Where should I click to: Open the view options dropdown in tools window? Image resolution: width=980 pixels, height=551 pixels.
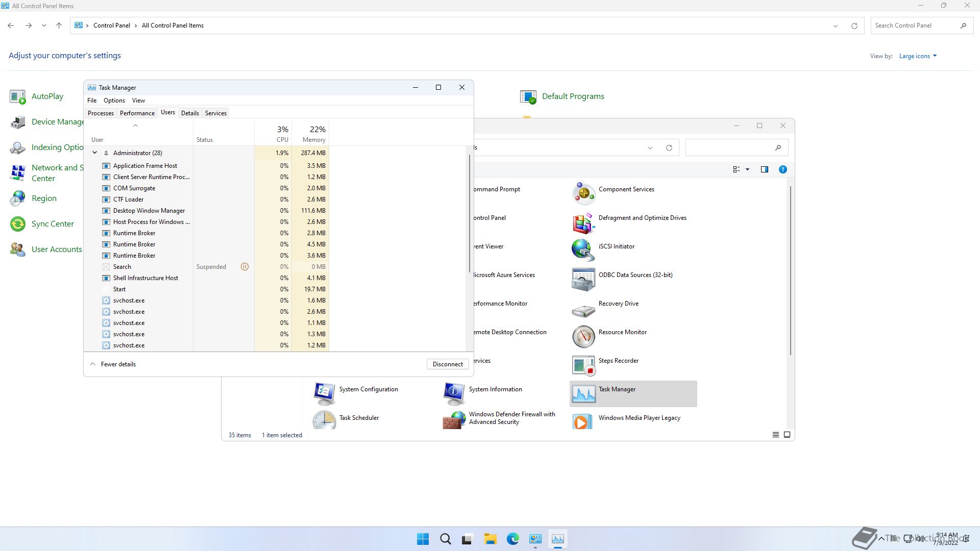747,169
